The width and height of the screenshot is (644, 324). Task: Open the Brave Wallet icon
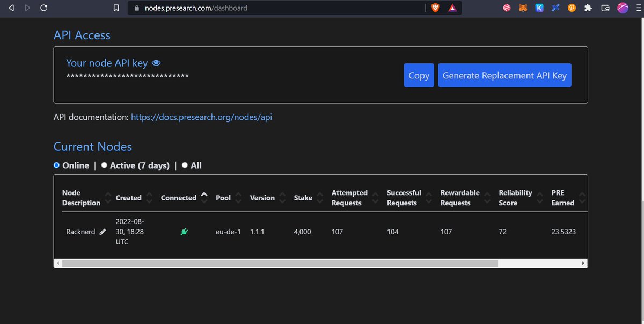click(605, 8)
